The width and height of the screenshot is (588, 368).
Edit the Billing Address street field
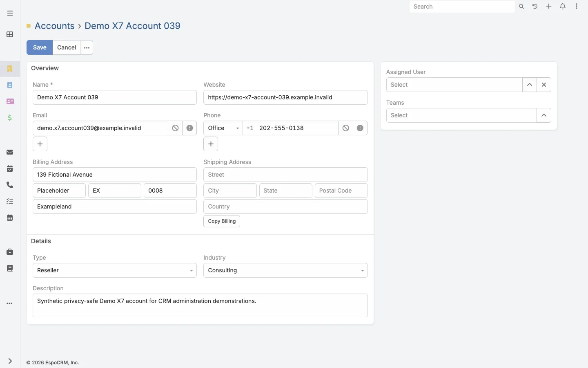[x=115, y=175]
